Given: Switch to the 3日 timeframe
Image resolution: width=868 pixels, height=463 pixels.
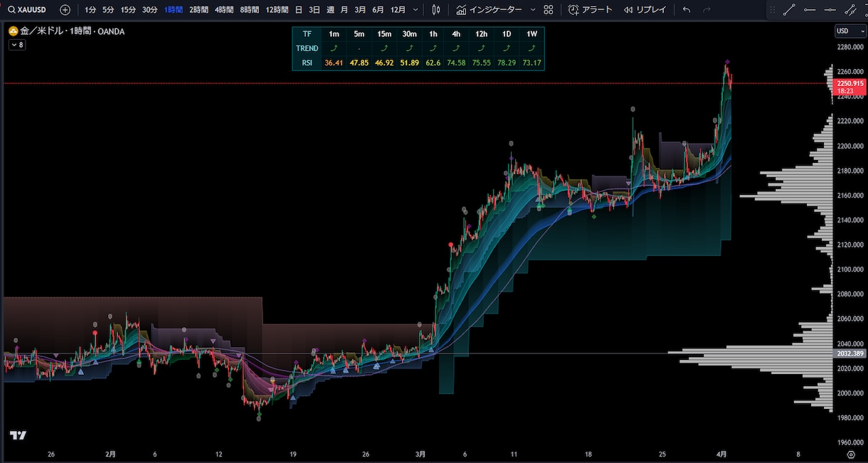Looking at the screenshot, I should click(314, 10).
